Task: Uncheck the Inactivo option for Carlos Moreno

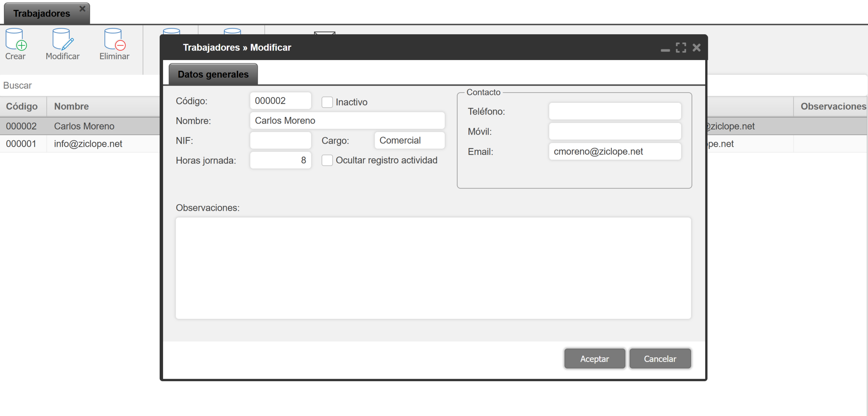Action: point(328,102)
